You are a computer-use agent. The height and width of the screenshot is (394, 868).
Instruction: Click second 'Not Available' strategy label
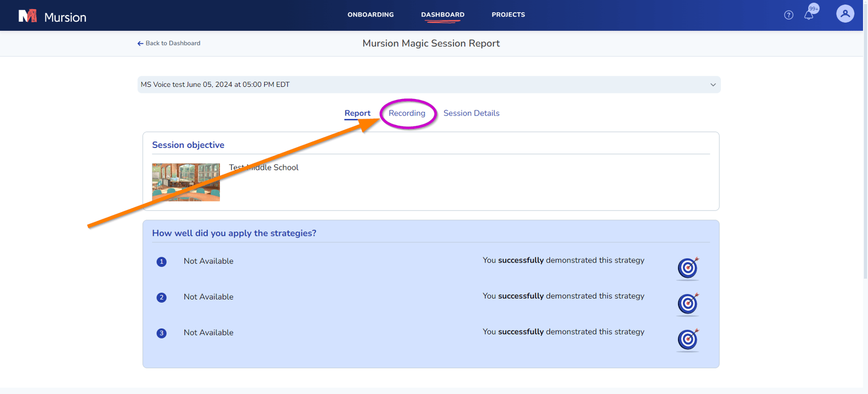(x=208, y=297)
